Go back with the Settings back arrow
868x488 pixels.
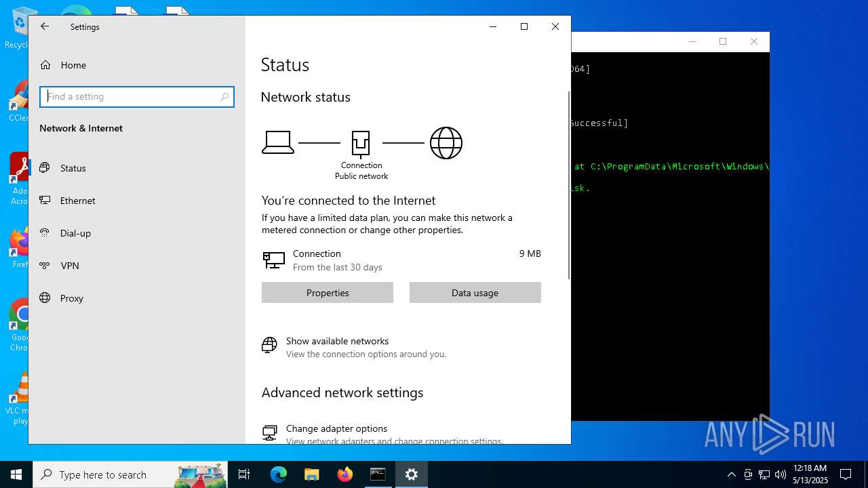pos(45,26)
